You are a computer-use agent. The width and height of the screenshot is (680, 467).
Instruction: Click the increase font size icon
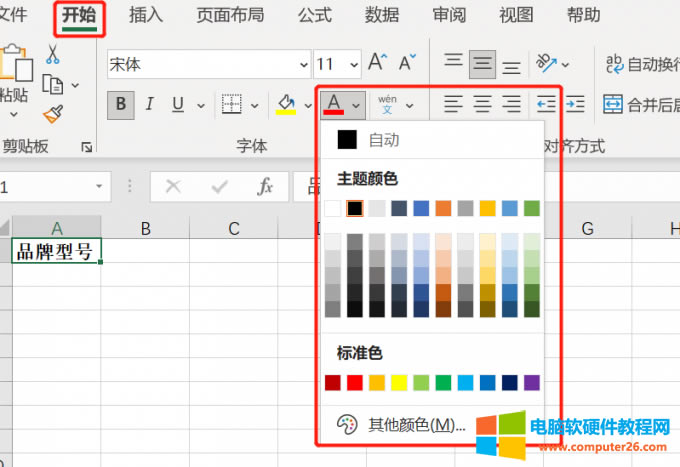[377, 64]
